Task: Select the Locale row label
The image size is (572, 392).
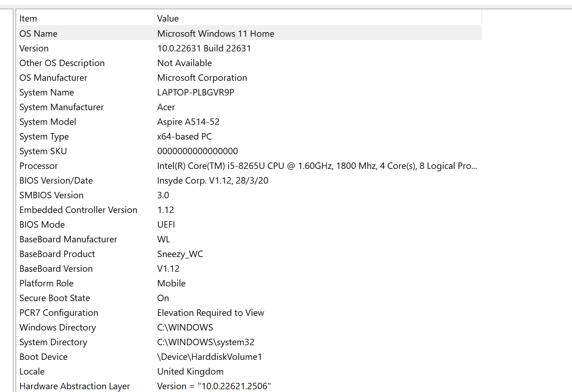Action: coord(32,371)
